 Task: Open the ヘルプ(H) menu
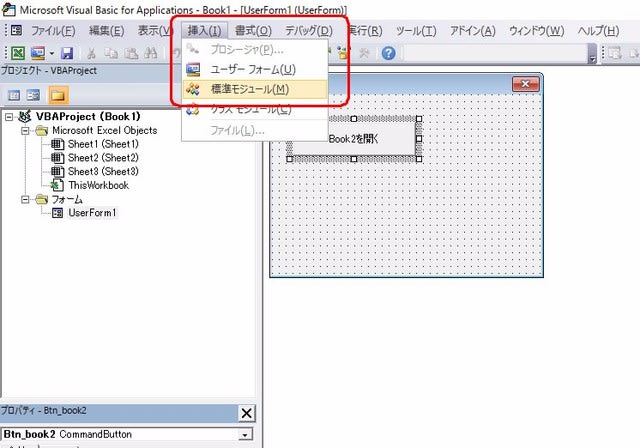click(x=598, y=31)
